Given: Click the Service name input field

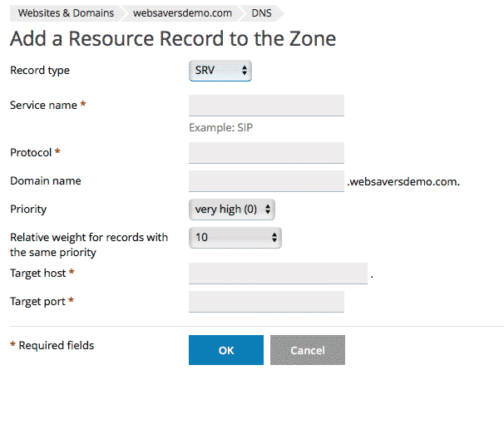Looking at the screenshot, I should (266, 106).
